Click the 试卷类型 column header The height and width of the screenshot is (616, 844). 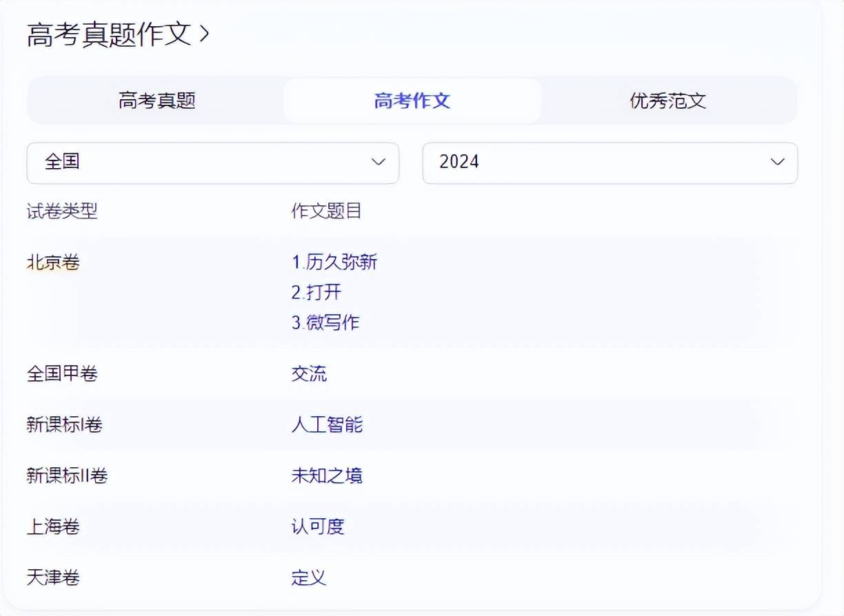pos(62,211)
